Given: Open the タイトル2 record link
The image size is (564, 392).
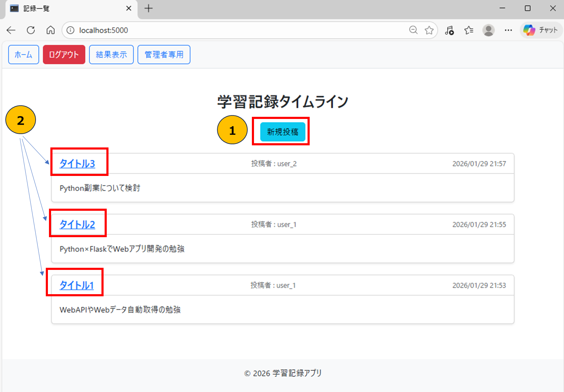Looking at the screenshot, I should click(x=77, y=225).
